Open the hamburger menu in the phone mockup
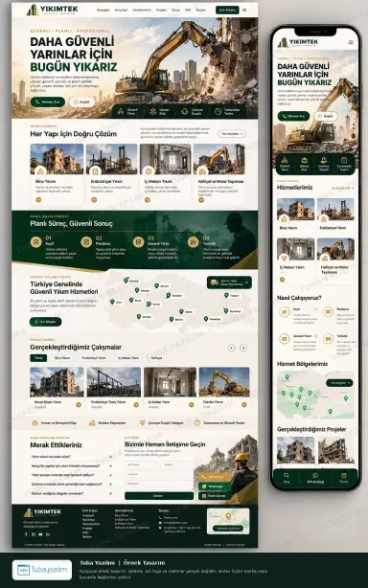Viewport: 368px width, 588px height. (351, 42)
